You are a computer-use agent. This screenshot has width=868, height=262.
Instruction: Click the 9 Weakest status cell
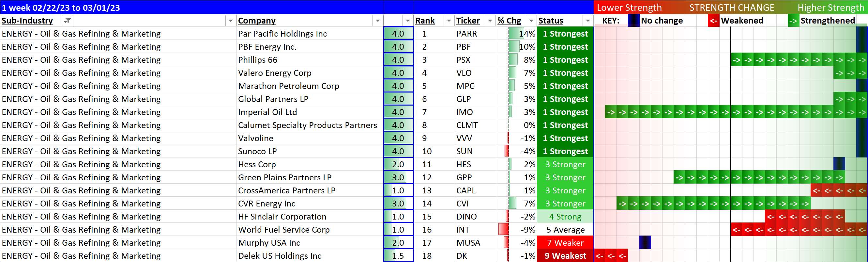(x=565, y=255)
